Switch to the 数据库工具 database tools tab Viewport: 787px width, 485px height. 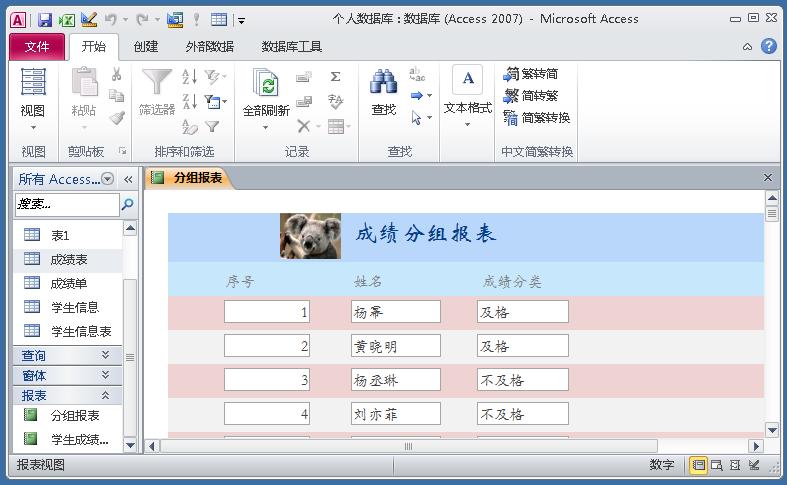tap(292, 47)
